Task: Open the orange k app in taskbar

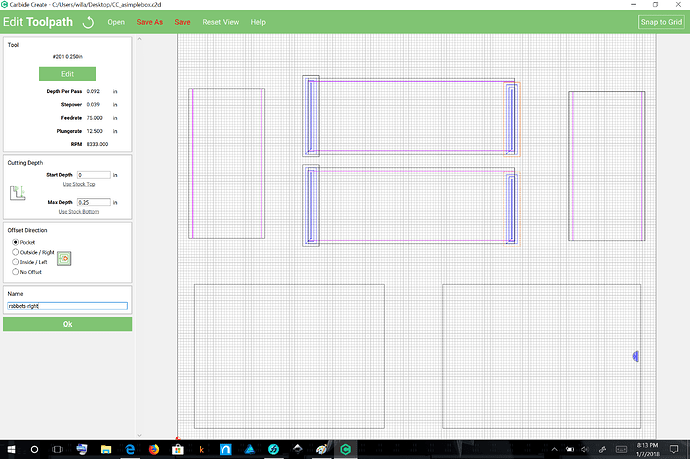Action: 202,449
